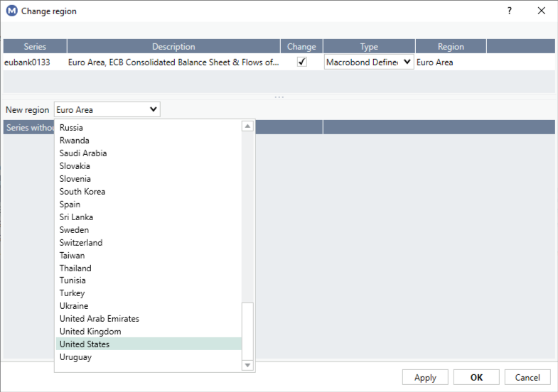558x392 pixels.
Task: Click the help question mark button
Action: tap(509, 11)
